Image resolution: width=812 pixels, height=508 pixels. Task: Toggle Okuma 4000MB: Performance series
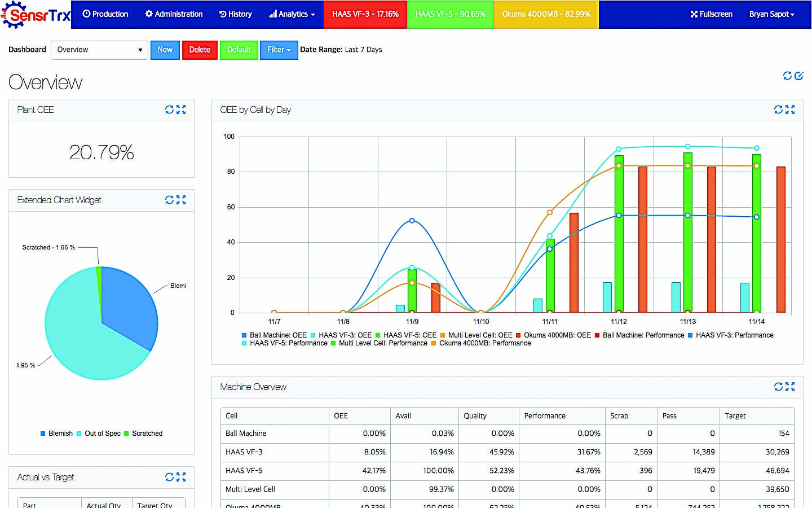[481, 343]
